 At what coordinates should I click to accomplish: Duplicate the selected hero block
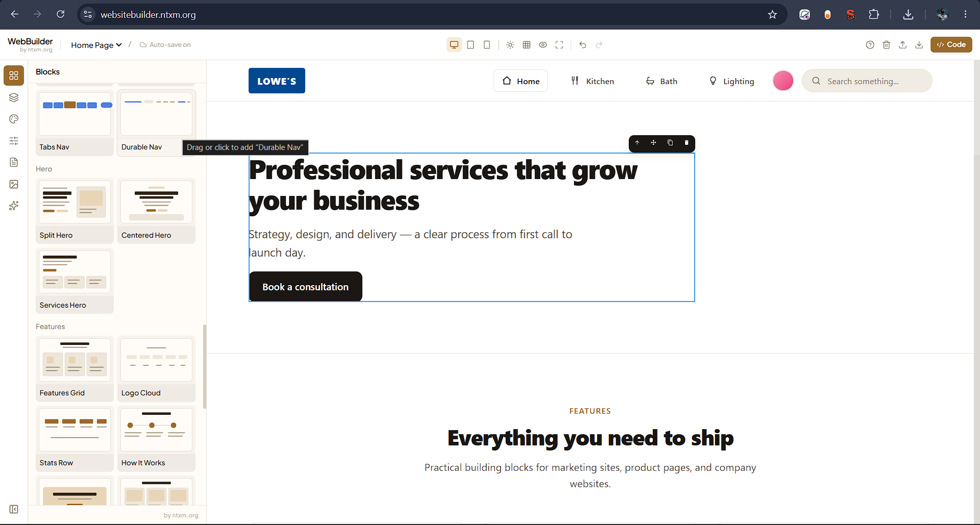[670, 143]
